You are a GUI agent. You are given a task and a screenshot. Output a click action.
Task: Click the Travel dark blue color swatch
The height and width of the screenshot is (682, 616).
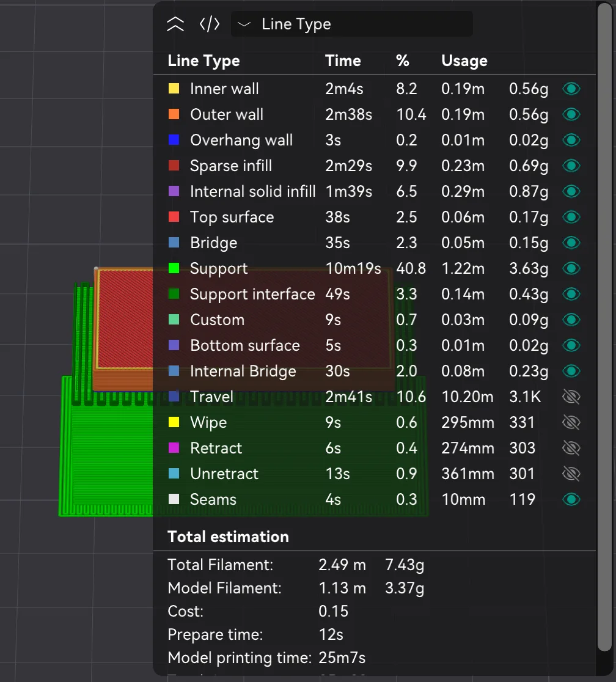[174, 397]
